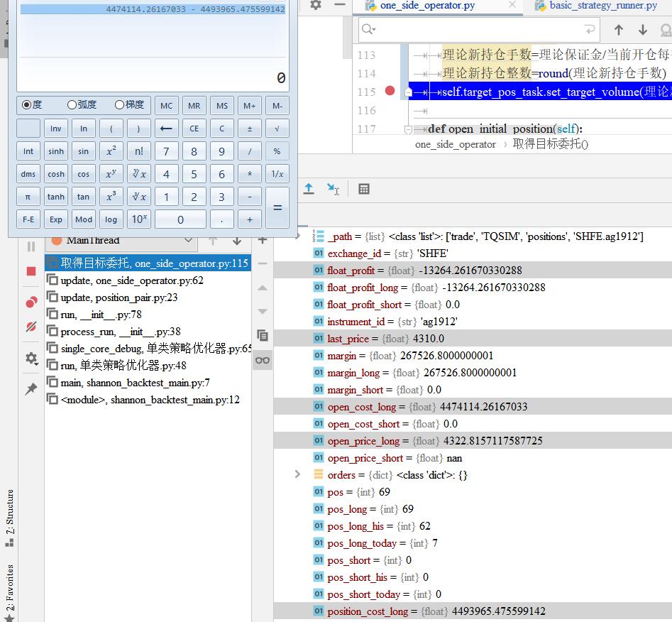Expand the _path list variable

point(297,236)
